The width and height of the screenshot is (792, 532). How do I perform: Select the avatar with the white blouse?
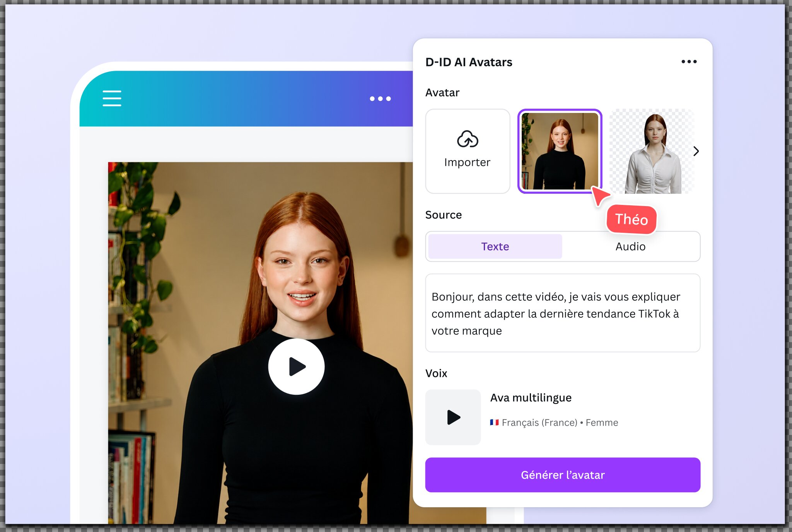[652, 151]
